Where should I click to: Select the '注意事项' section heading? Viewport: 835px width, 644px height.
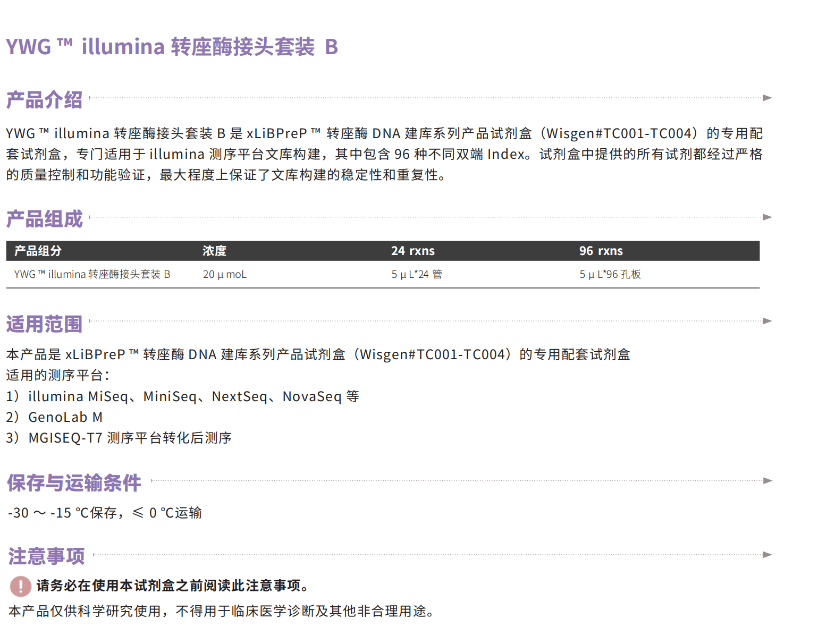pos(47,556)
